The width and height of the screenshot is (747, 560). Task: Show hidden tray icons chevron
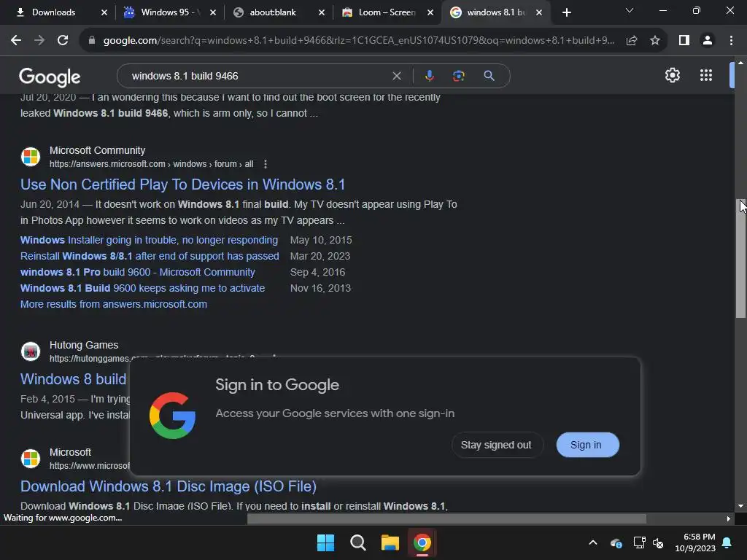[593, 542]
